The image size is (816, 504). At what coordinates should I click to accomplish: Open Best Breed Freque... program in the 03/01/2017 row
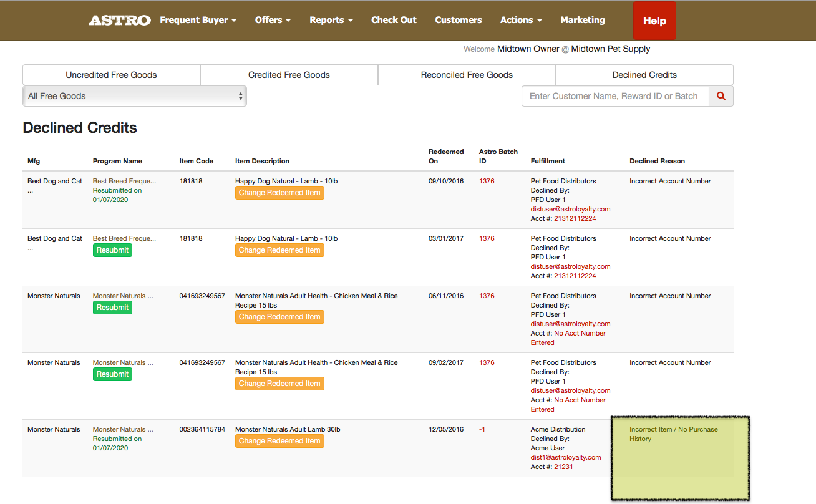click(124, 238)
